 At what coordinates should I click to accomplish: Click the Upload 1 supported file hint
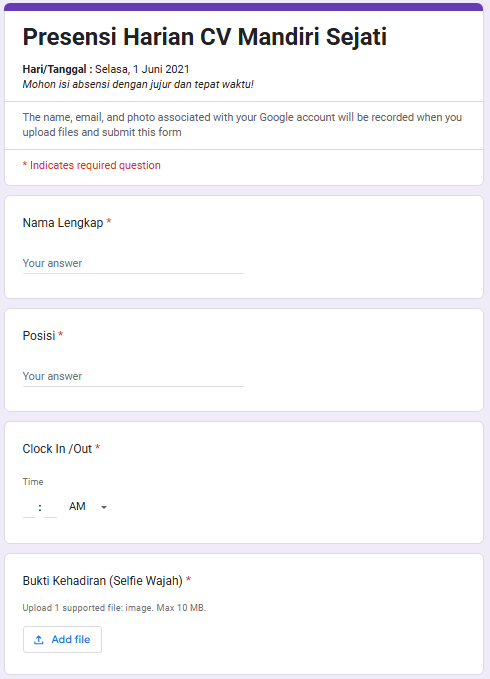pyautogui.click(x=114, y=608)
